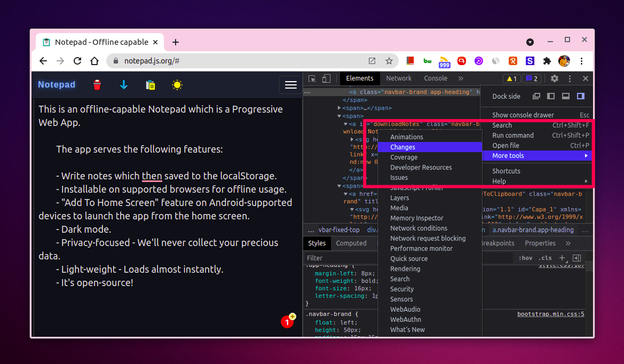
Task: Toggle the .cls element classes button
Action: click(x=545, y=258)
